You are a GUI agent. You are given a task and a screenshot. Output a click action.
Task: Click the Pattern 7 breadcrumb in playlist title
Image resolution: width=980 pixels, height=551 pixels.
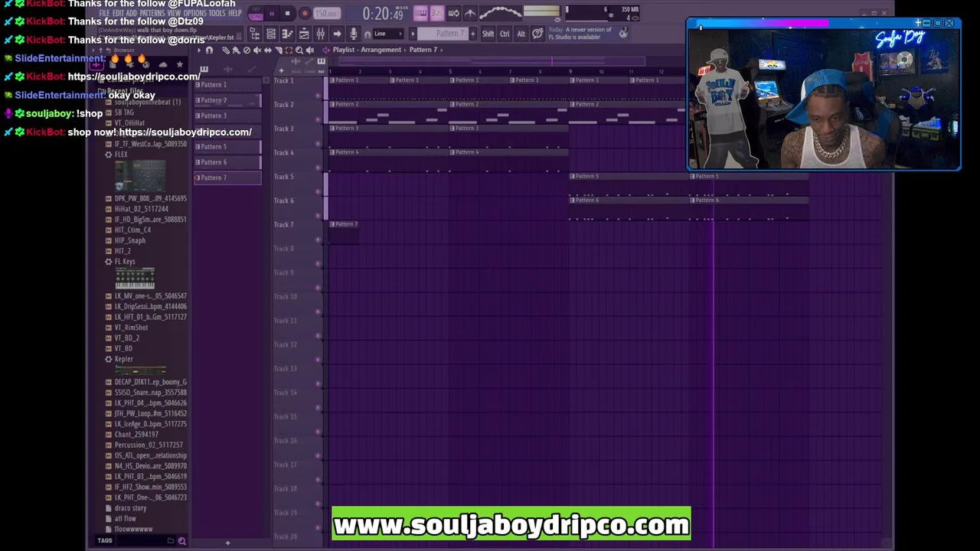(423, 50)
